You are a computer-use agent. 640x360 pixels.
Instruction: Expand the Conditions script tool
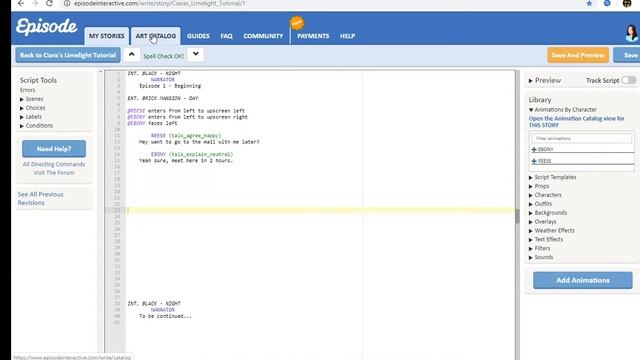point(36,126)
